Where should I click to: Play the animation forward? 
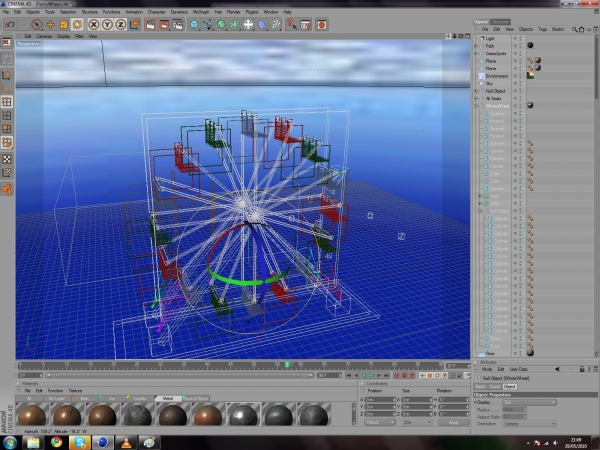(371, 376)
